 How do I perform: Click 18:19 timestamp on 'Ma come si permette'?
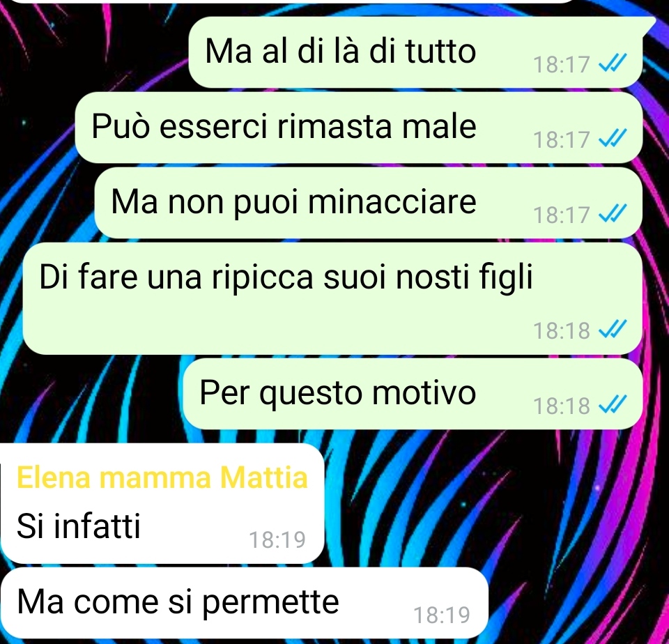click(x=442, y=615)
